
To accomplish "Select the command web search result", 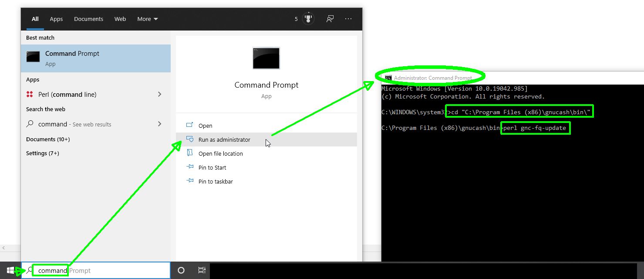I will tap(96, 124).
